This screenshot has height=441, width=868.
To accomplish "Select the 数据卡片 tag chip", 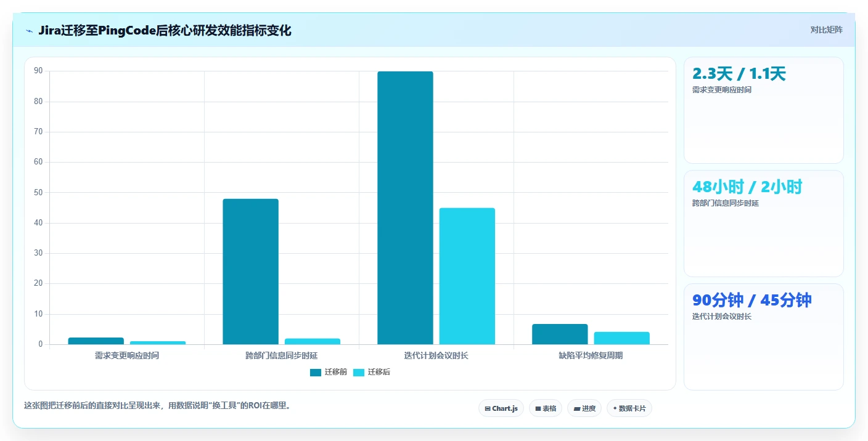I will (629, 408).
